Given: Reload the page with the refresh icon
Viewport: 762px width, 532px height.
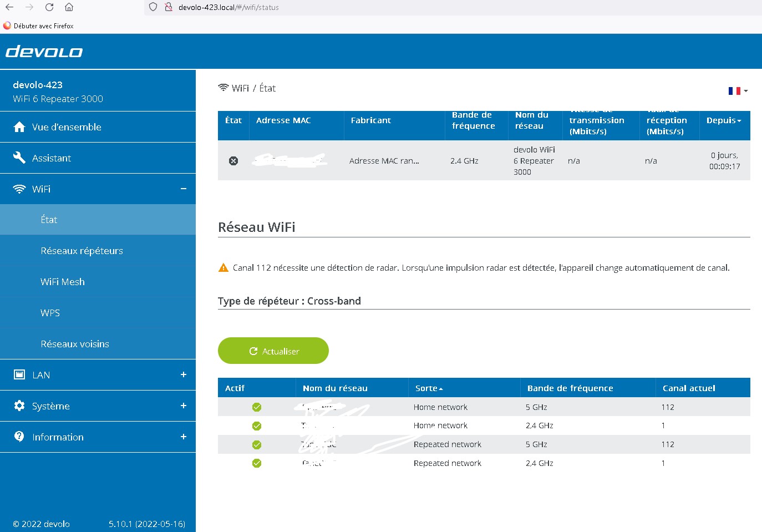Looking at the screenshot, I should (x=49, y=7).
